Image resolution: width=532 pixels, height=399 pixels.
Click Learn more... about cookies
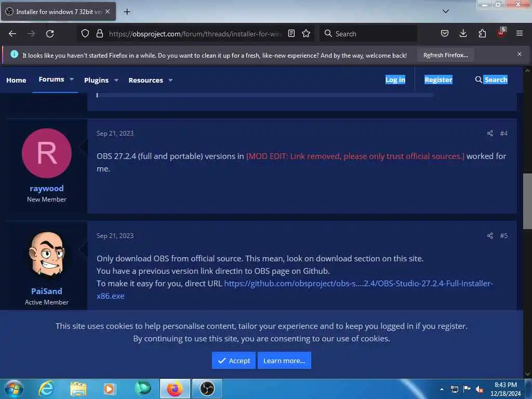(x=284, y=361)
